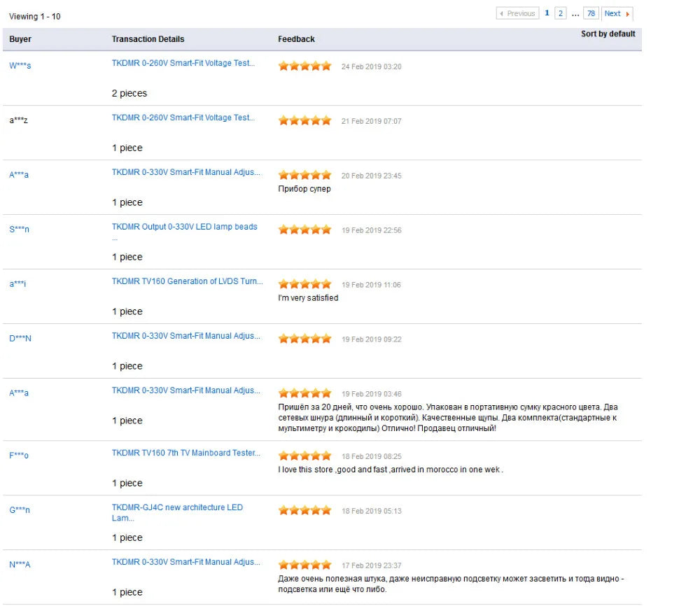Click the Previous page arrow button
The image size is (700, 606).
[517, 13]
